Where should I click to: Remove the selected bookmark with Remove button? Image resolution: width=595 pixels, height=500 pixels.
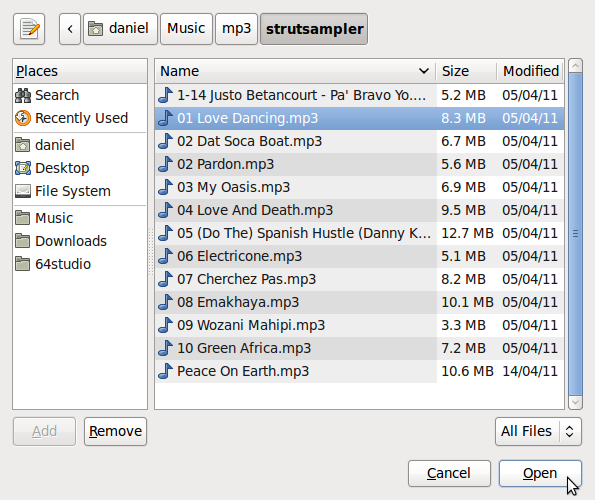click(x=115, y=431)
